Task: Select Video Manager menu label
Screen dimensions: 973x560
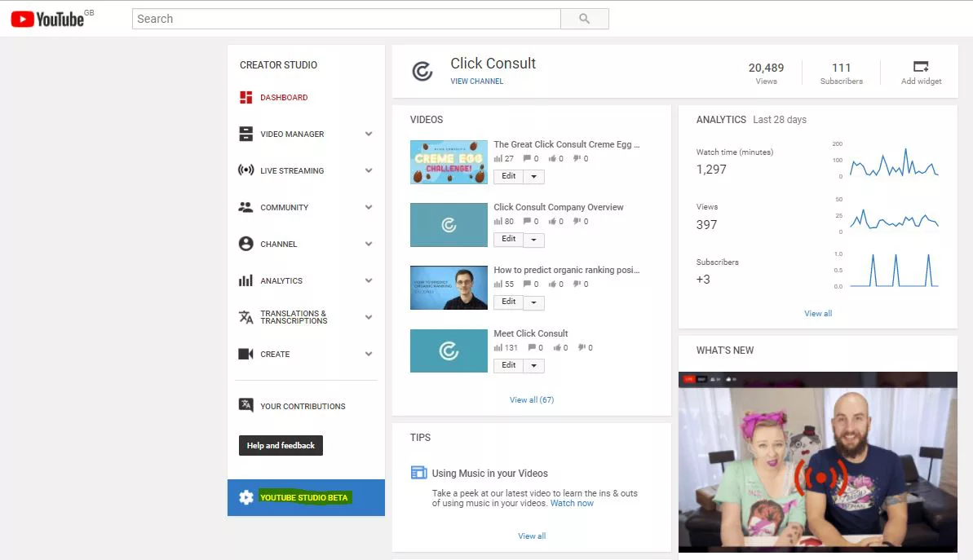Action: (292, 134)
